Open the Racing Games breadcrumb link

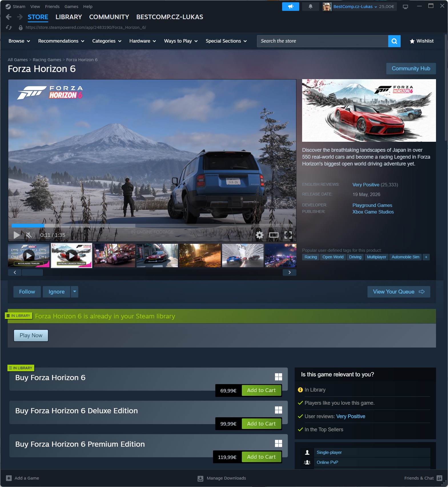(47, 59)
